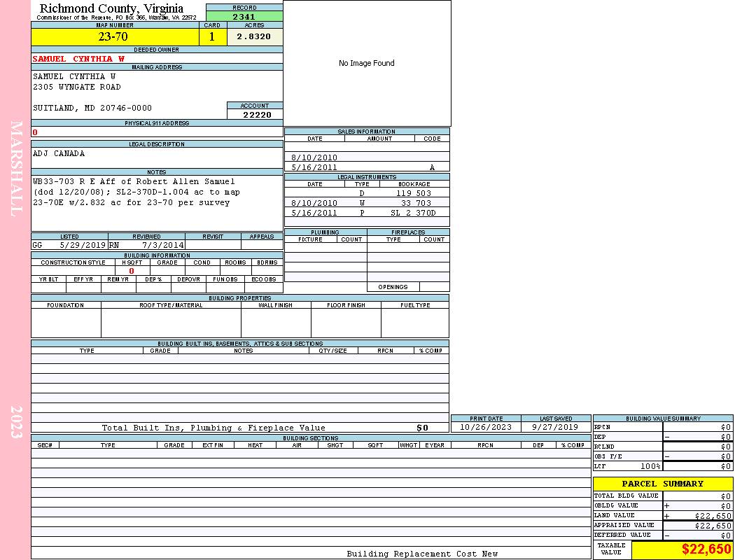735x560 pixels.
Task: Click the Last Saved date 9/27/2019
Action: point(555,427)
